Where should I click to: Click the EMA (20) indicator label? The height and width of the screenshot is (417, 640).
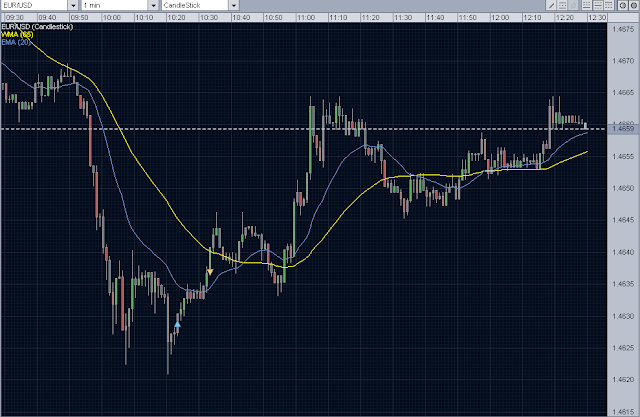(x=16, y=42)
